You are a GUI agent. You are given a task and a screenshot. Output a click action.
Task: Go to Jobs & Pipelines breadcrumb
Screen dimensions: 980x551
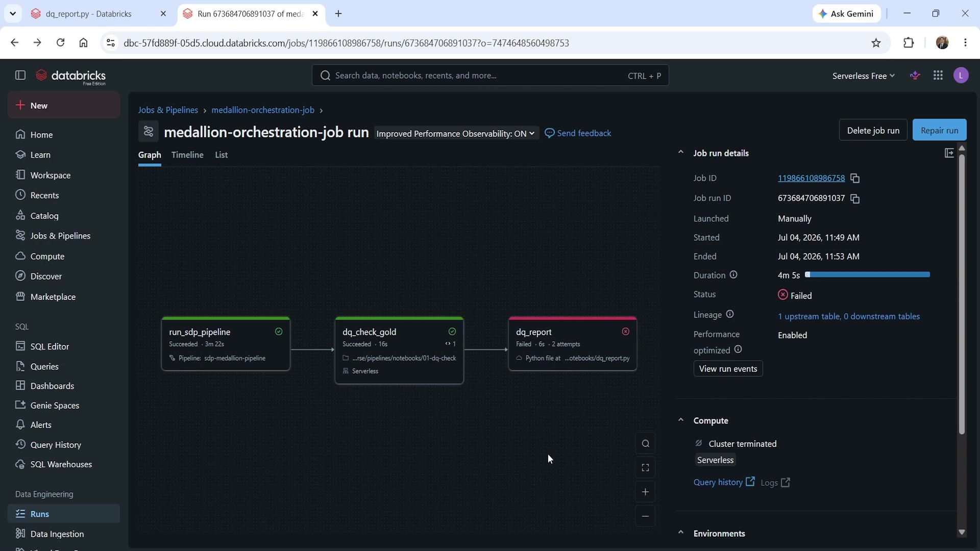click(x=168, y=110)
